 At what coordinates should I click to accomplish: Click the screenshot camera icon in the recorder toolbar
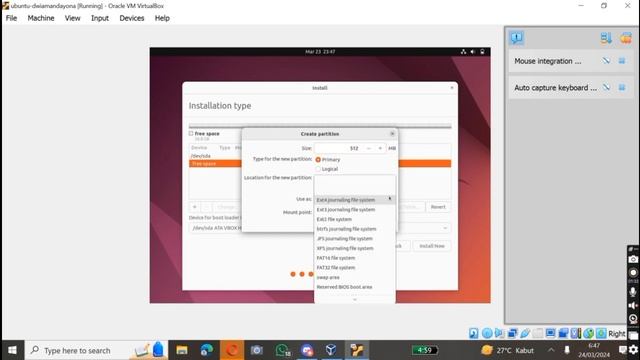click(633, 259)
